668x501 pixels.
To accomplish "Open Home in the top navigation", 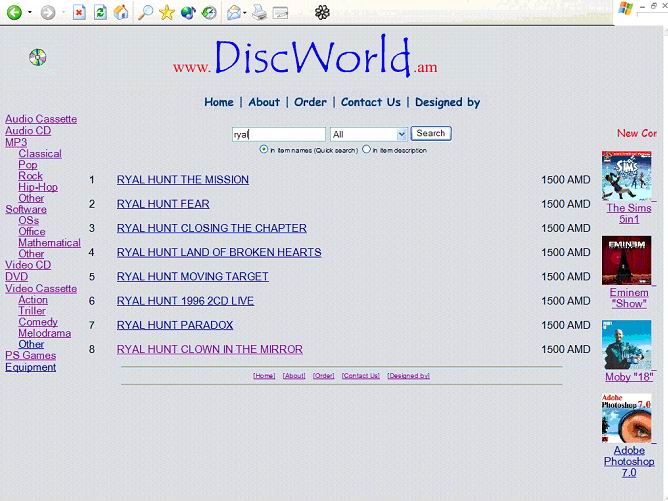I will point(219,102).
